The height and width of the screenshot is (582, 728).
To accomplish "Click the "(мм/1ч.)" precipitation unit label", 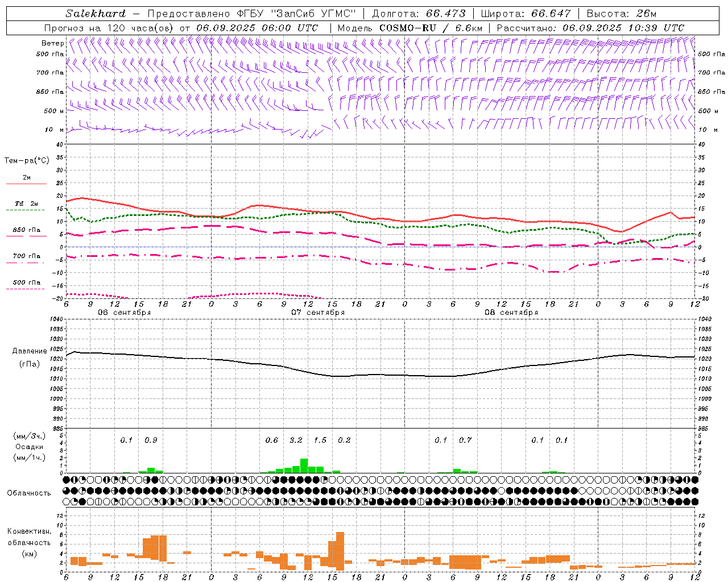I will (x=29, y=458).
